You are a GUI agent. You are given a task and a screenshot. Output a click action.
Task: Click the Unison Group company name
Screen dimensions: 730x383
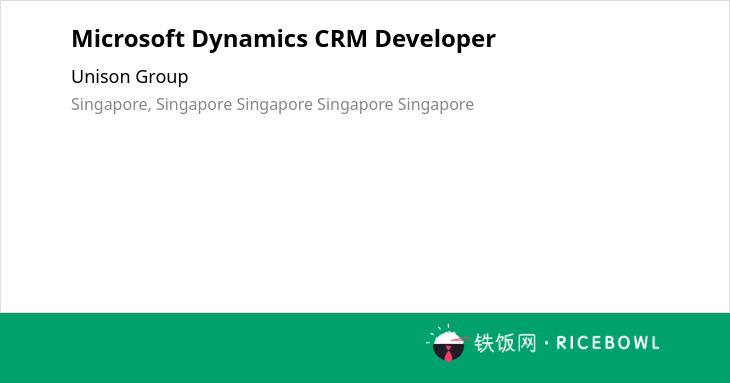click(x=130, y=77)
